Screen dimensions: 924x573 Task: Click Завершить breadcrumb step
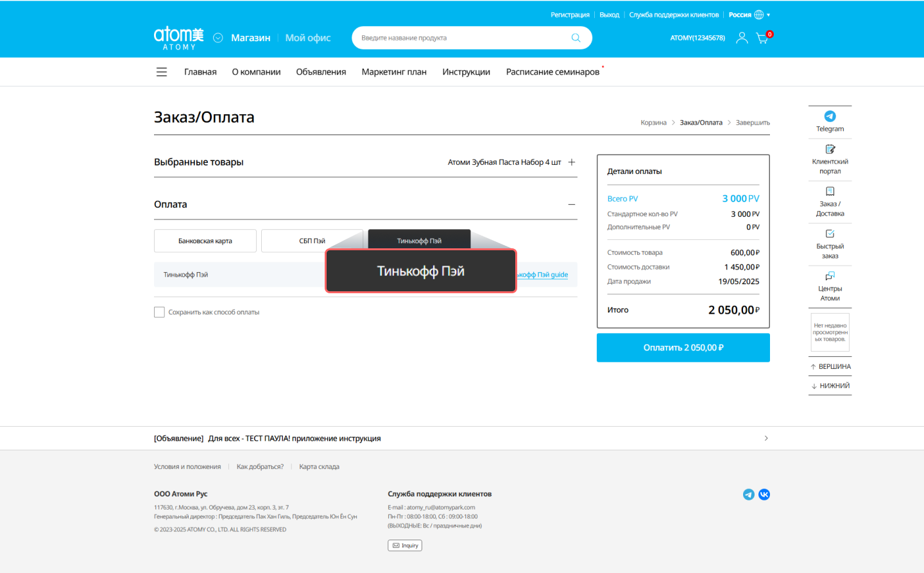753,123
